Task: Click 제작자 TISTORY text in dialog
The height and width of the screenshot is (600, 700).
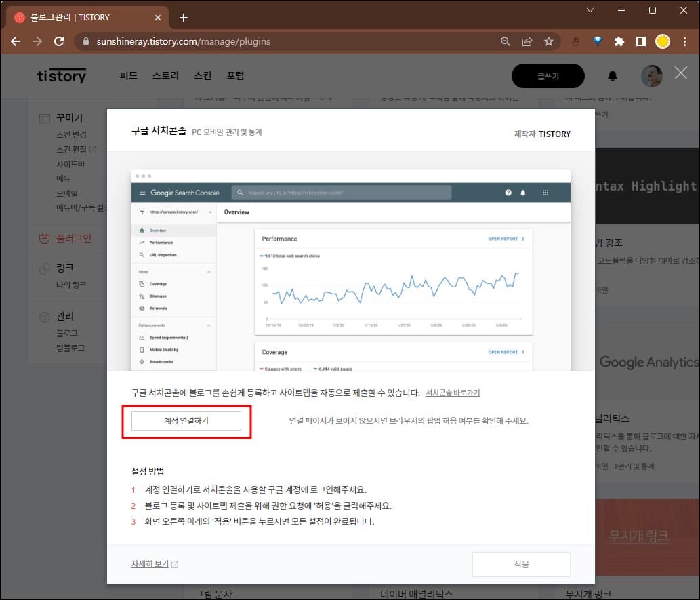Action: [x=542, y=134]
